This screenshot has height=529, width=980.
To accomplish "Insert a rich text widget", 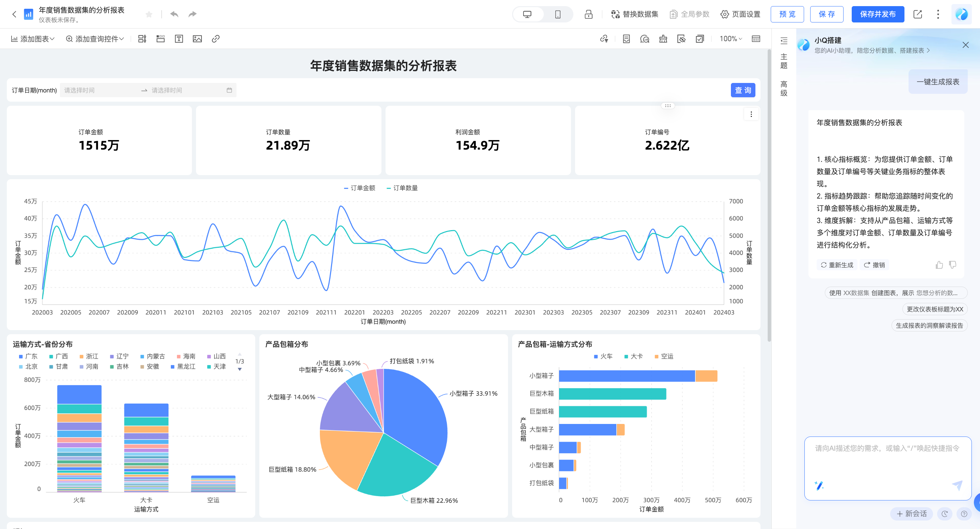I will point(179,39).
